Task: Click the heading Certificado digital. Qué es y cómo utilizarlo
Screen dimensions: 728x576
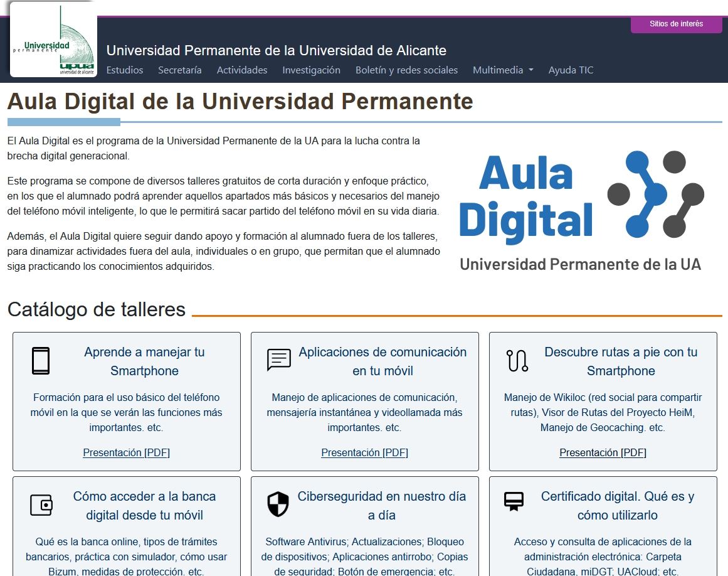Action: [x=618, y=506]
